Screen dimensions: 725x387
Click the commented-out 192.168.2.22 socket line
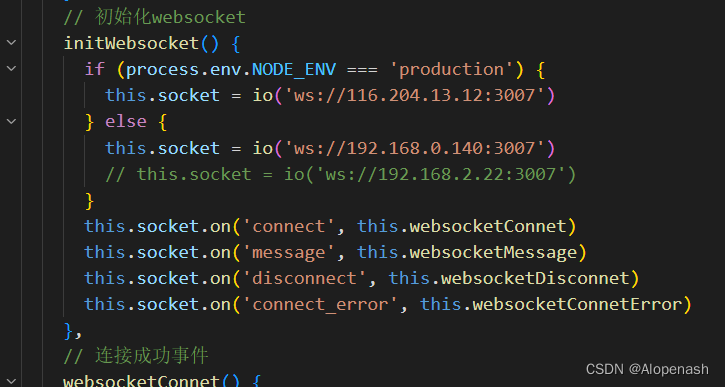pos(340,175)
